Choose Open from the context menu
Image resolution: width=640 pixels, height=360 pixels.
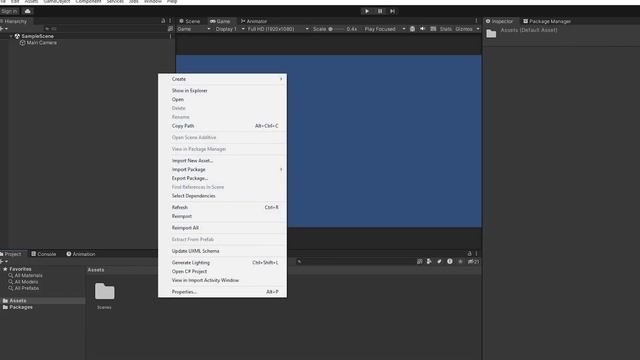(222, 100)
